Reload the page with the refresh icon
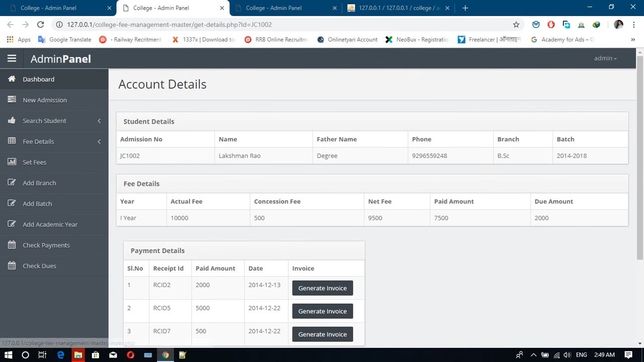 (40, 24)
